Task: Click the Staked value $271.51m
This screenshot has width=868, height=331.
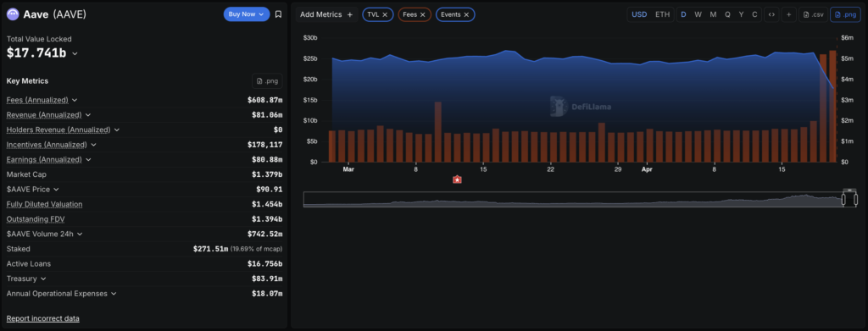Action: click(210, 249)
